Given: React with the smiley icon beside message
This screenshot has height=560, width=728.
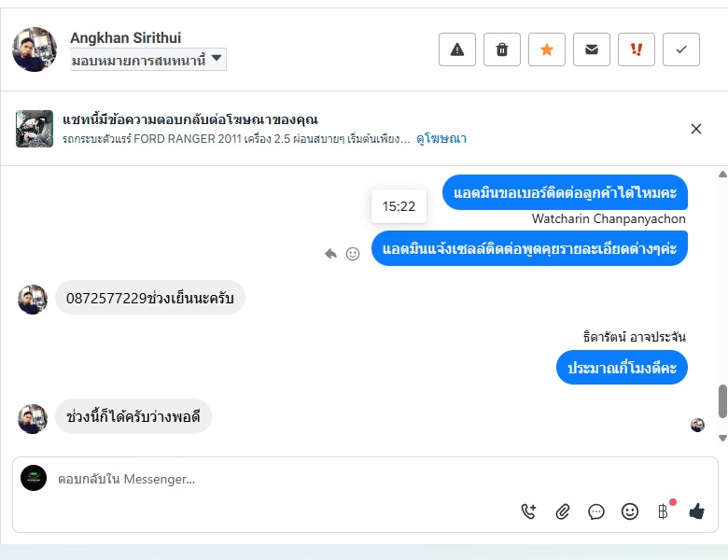Looking at the screenshot, I should click(353, 254).
